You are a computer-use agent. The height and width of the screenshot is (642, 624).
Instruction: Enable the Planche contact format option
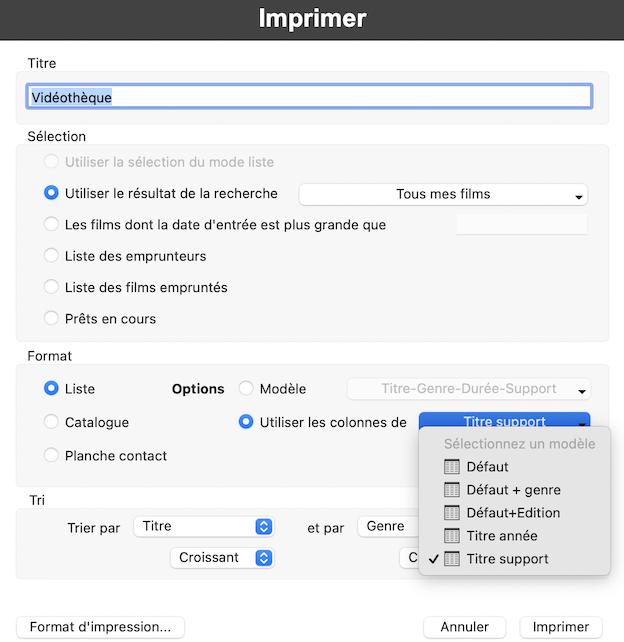(x=52, y=456)
